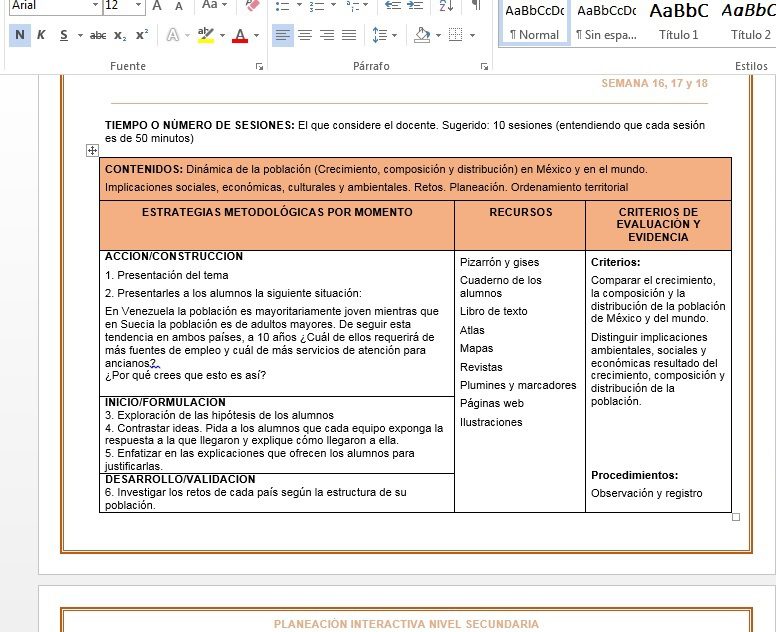Image resolution: width=776 pixels, height=632 pixels.
Task: Open the Fuente dialog launcher
Action: pos(259,66)
